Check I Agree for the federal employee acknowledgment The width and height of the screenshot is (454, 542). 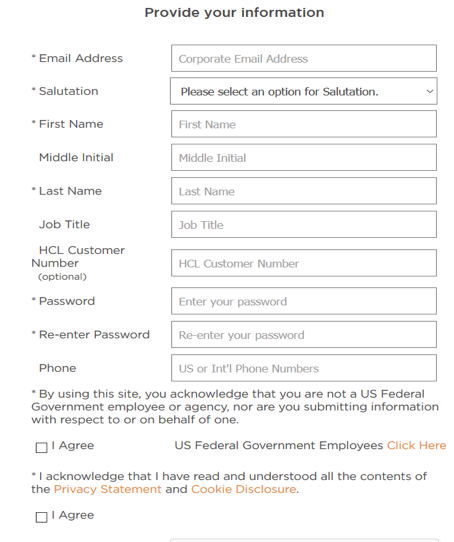point(41,448)
